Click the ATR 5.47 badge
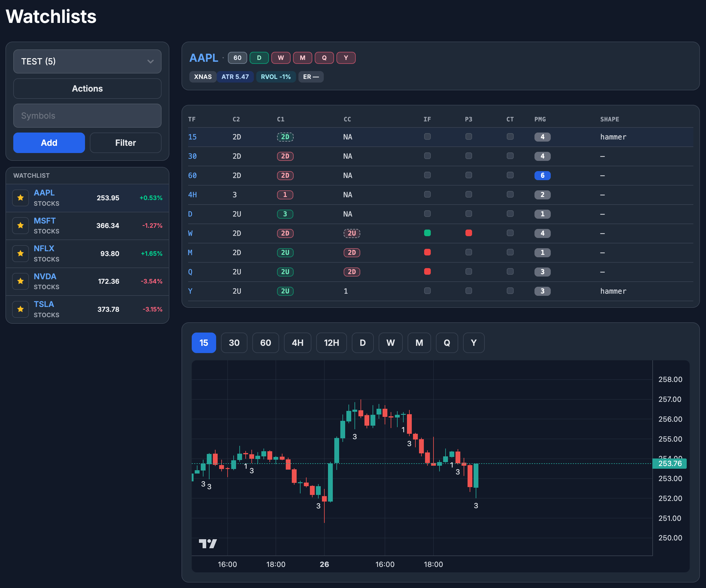This screenshot has width=706, height=588. 235,77
